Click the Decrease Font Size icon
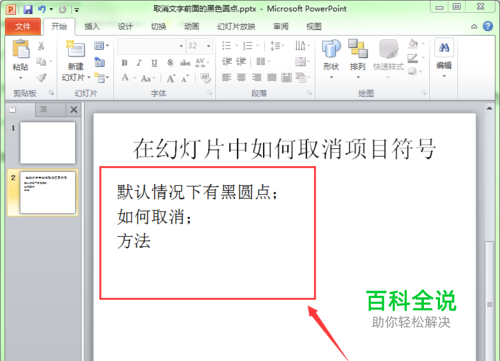Screen dimensions: 500x361 [185, 78]
